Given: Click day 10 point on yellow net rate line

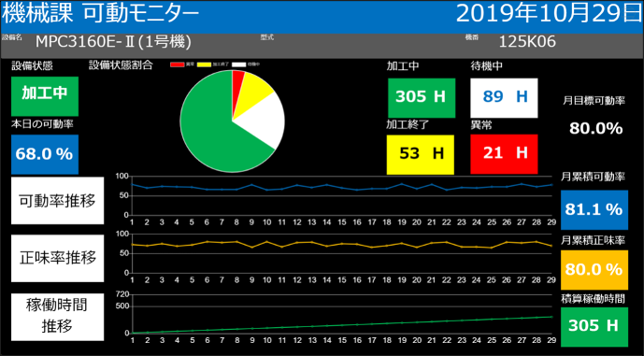Looking at the screenshot, I should 267,242.
